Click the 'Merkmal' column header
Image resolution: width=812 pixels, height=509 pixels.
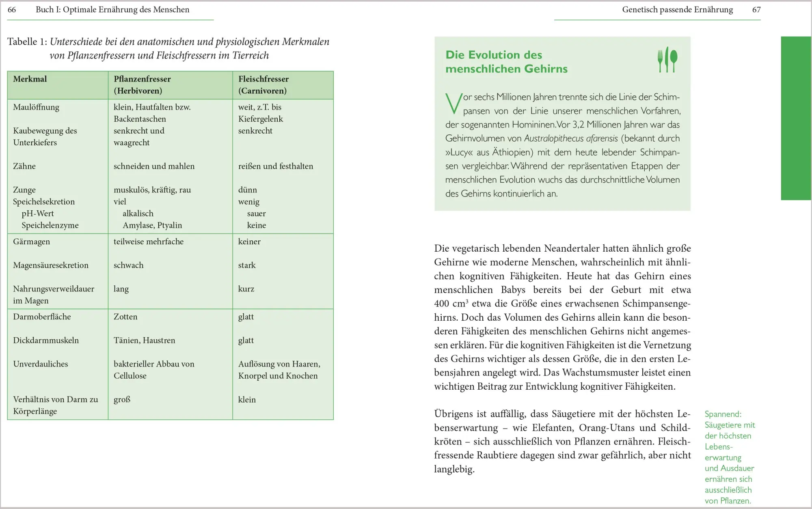(30, 79)
